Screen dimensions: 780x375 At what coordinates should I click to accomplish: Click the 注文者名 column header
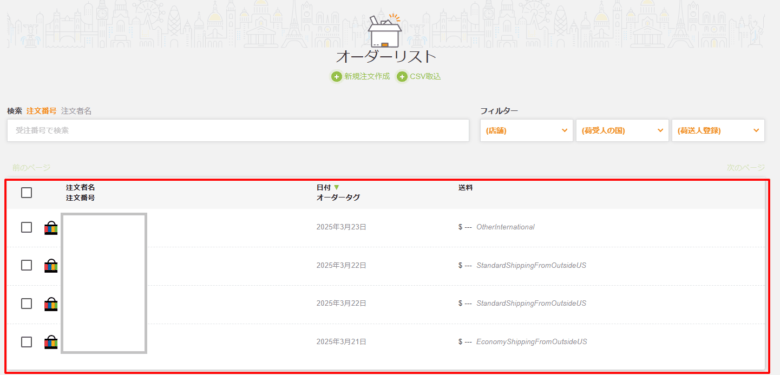coord(81,188)
